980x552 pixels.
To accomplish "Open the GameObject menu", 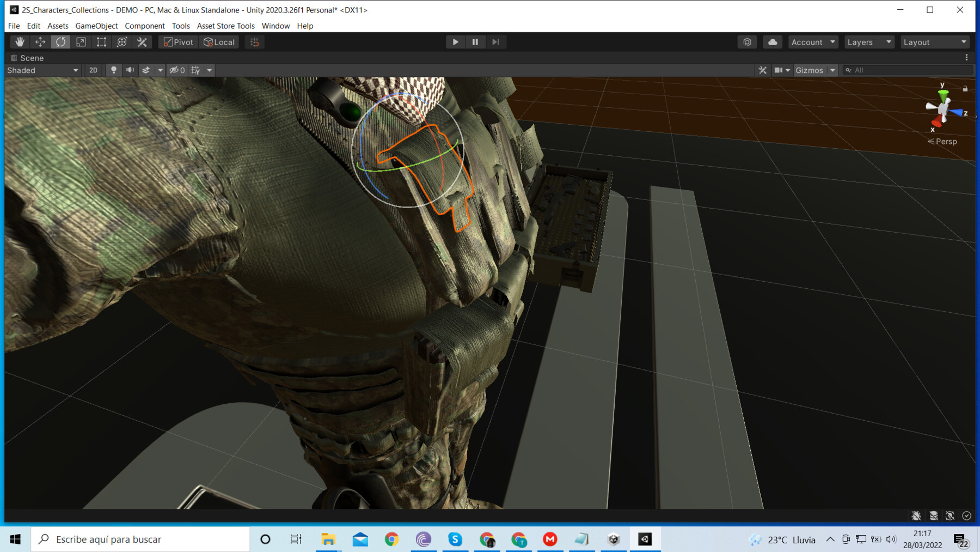I will click(96, 26).
